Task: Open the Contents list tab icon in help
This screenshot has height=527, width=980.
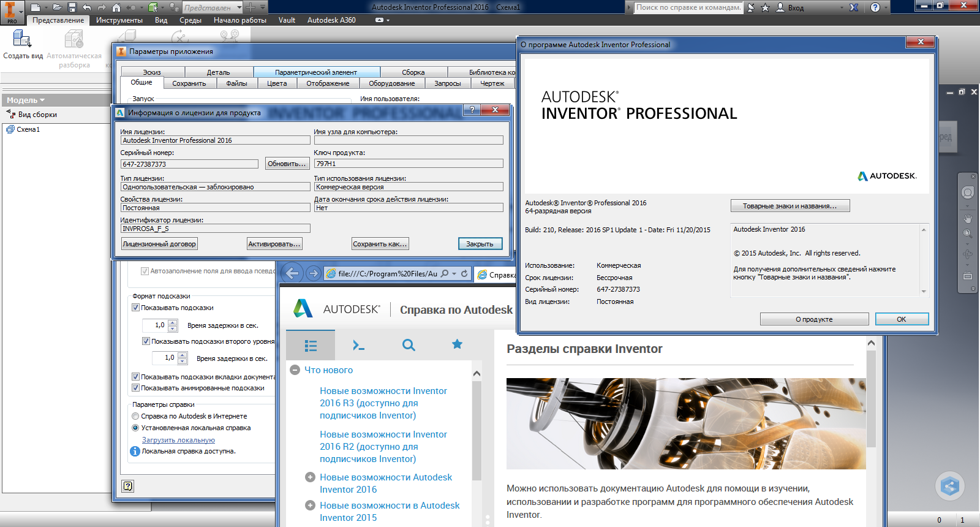Action: pyautogui.click(x=311, y=346)
